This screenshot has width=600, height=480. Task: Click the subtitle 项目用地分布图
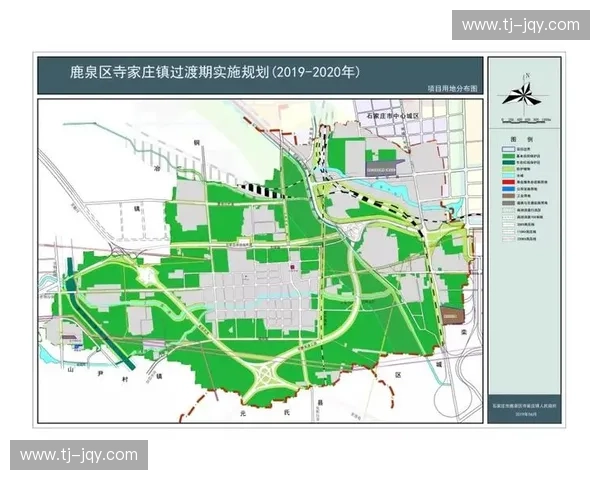point(453,89)
